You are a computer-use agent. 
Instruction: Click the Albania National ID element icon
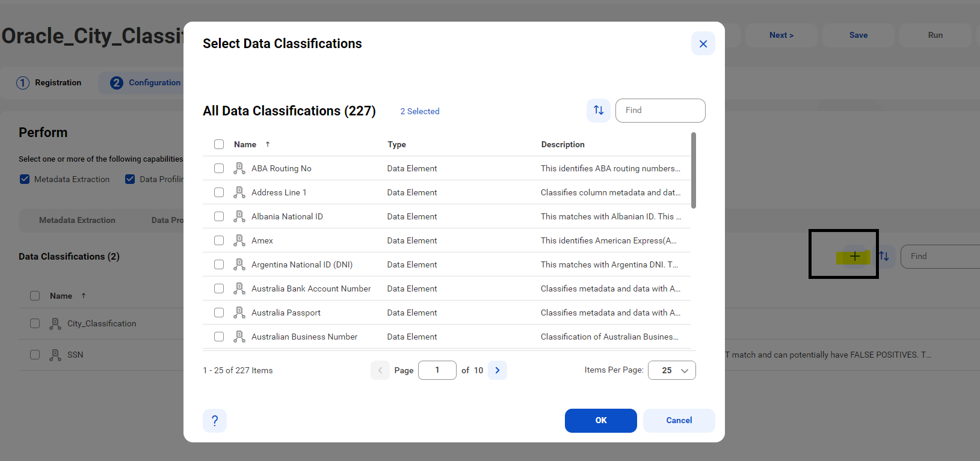(239, 216)
